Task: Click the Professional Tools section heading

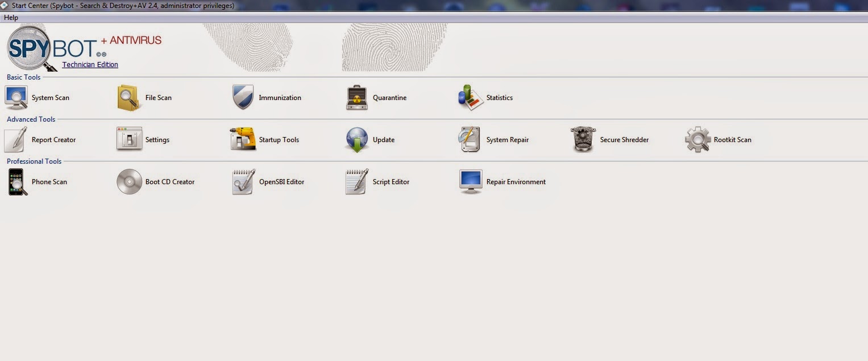Action: pyautogui.click(x=34, y=161)
